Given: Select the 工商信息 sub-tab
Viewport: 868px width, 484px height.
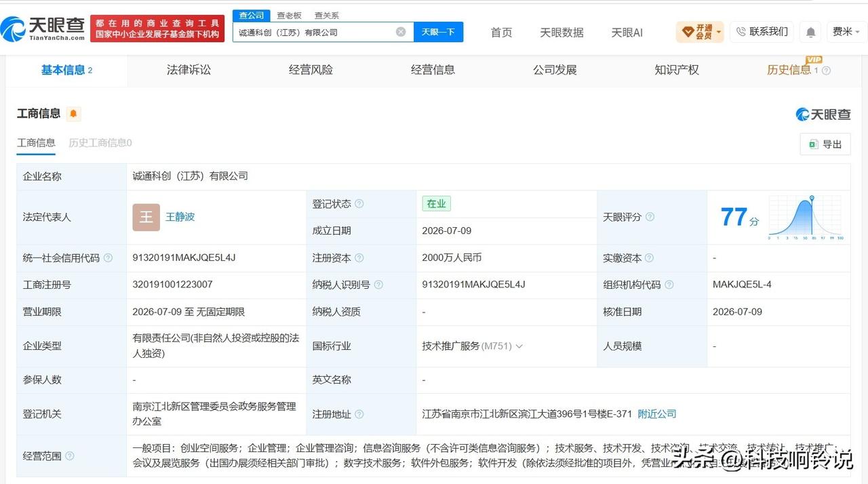Looking at the screenshot, I should tap(36, 143).
